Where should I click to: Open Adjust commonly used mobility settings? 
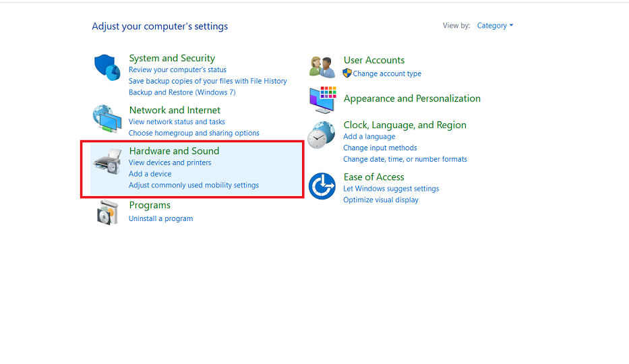click(x=193, y=185)
